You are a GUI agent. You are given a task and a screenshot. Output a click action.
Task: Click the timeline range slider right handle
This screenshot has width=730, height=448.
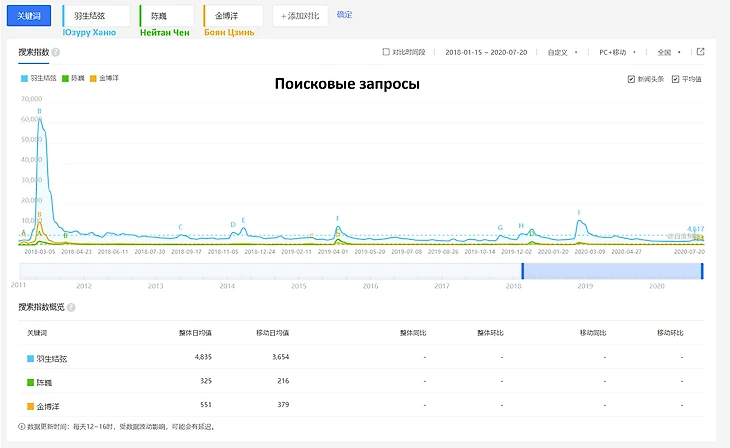(702, 271)
